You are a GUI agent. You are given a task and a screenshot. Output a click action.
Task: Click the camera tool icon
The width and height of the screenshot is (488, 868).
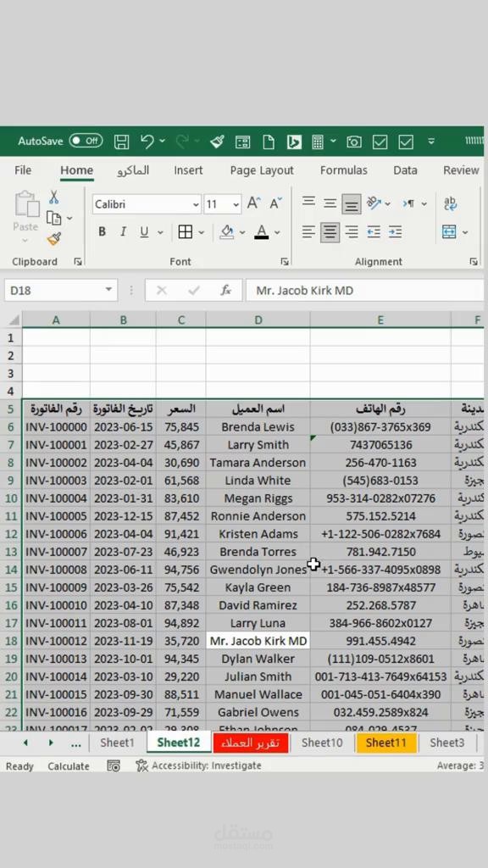click(x=354, y=142)
